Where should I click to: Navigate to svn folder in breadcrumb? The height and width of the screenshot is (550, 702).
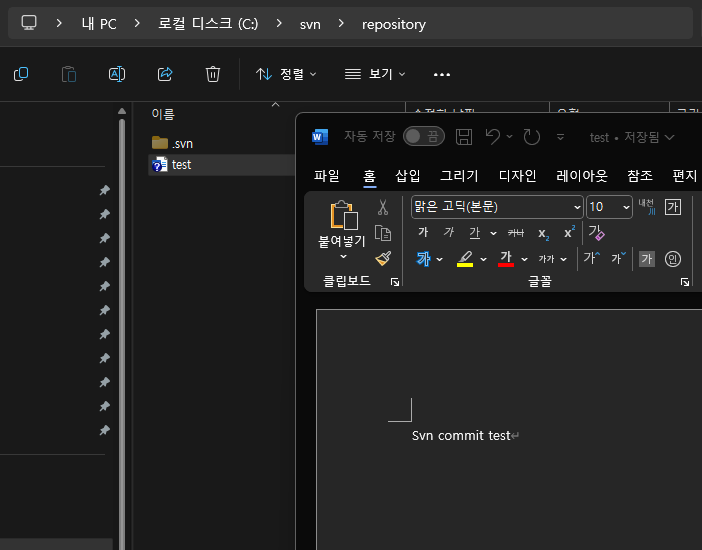pyautogui.click(x=310, y=24)
